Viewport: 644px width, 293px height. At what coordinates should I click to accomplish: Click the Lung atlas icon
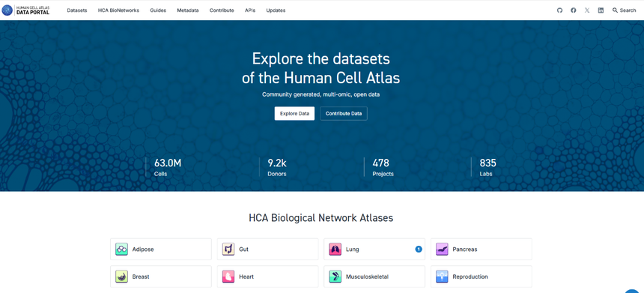(335, 249)
